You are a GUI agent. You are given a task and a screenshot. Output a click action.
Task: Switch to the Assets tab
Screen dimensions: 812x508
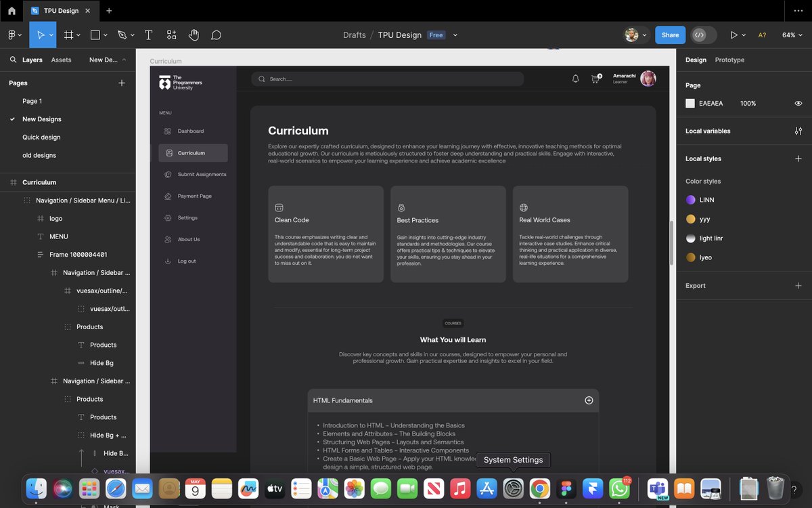(61, 60)
